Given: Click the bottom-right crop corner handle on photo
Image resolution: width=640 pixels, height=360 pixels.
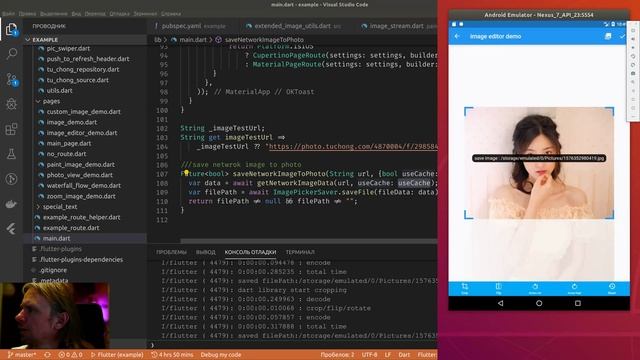Looking at the screenshot, I should (610, 215).
